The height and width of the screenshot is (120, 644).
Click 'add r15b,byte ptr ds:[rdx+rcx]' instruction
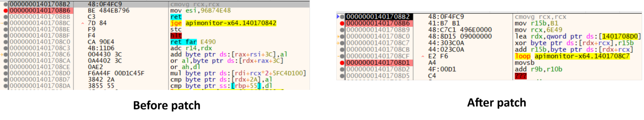pyautogui.click(x=574, y=49)
